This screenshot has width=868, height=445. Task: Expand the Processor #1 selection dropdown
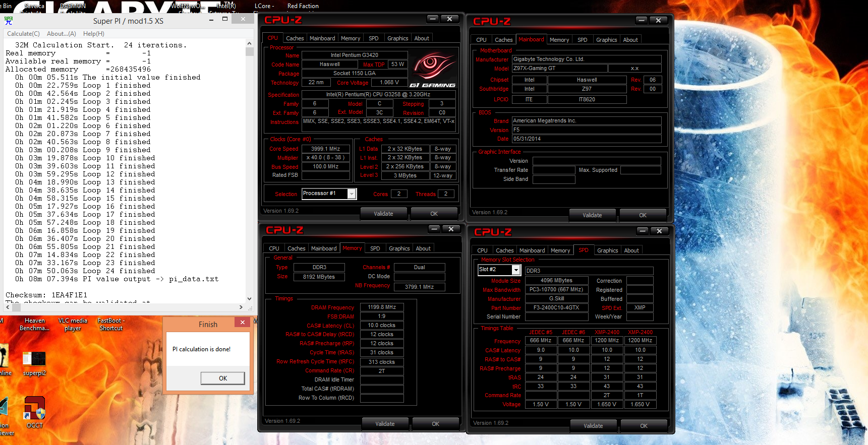click(352, 194)
